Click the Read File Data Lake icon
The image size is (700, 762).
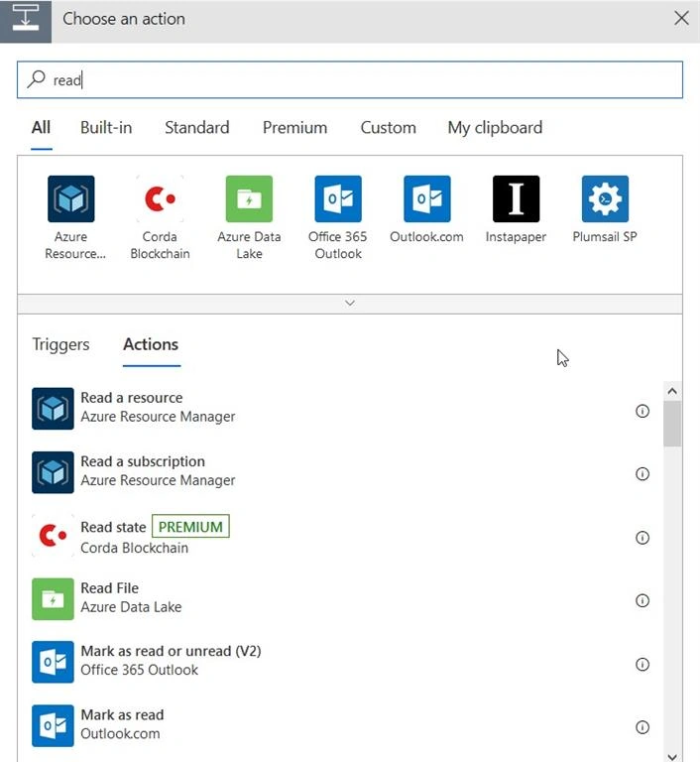tap(53, 599)
